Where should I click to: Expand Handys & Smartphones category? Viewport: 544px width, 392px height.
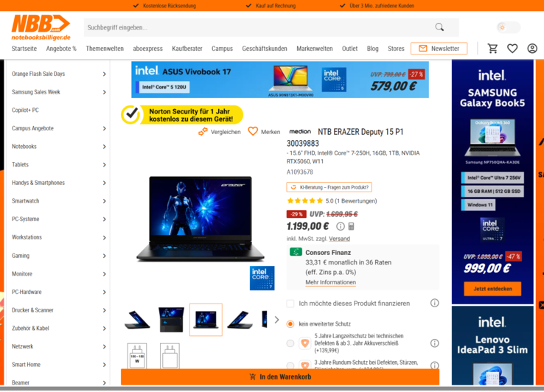pyautogui.click(x=104, y=183)
